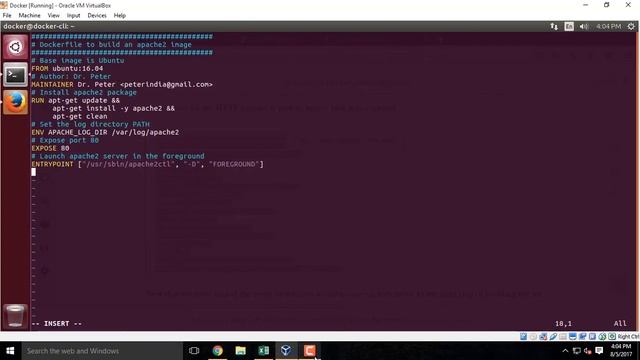Open the VirtualBox File menu
This screenshot has width=640, height=360.
[x=7, y=16]
